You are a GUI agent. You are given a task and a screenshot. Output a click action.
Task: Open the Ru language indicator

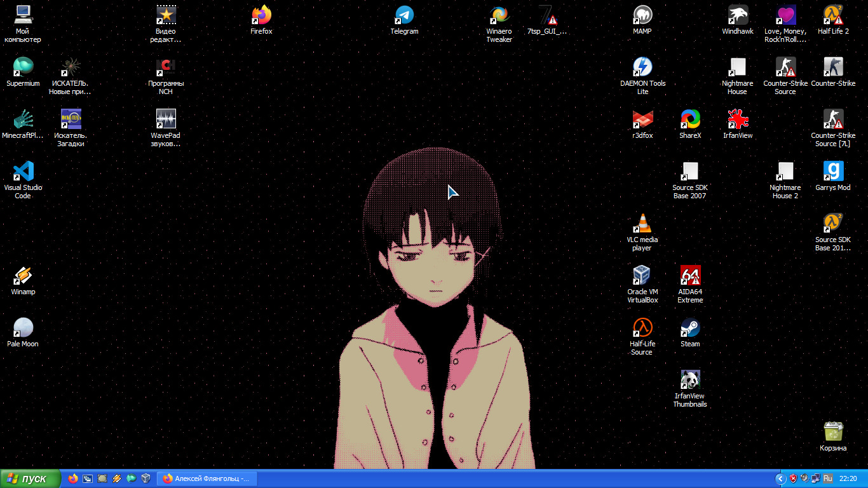(828, 478)
